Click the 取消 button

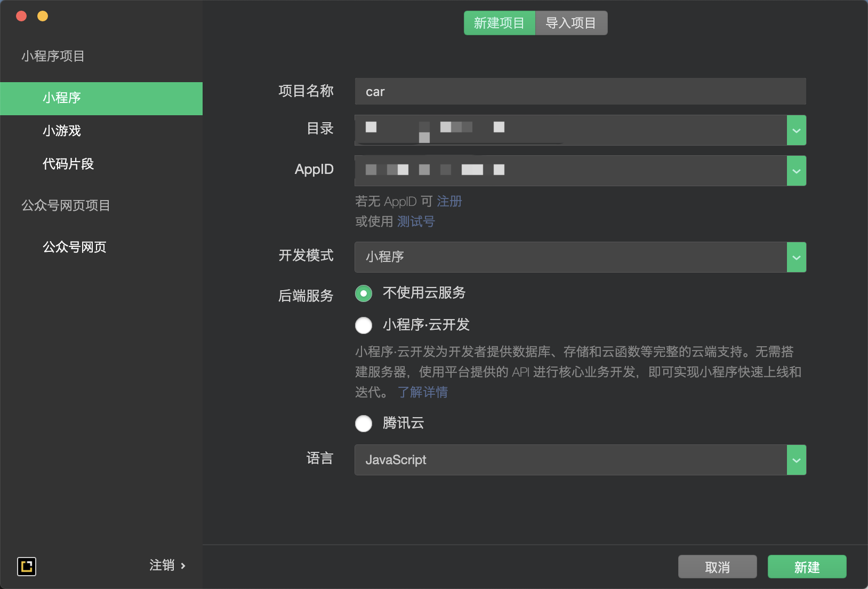(717, 567)
